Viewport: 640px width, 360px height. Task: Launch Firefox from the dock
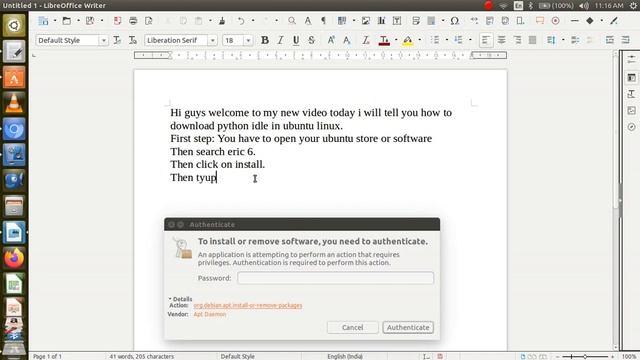click(x=14, y=258)
